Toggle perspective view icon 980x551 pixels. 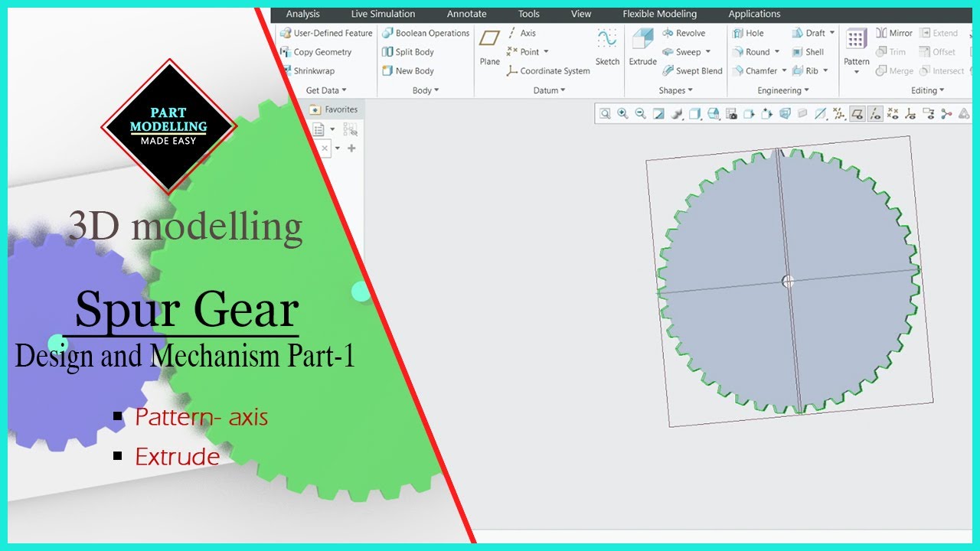coord(785,114)
